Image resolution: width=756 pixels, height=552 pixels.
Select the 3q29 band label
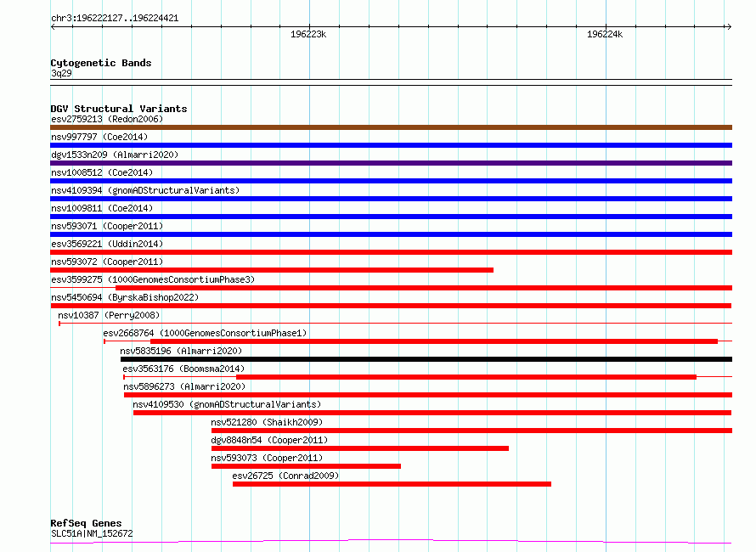click(x=61, y=73)
